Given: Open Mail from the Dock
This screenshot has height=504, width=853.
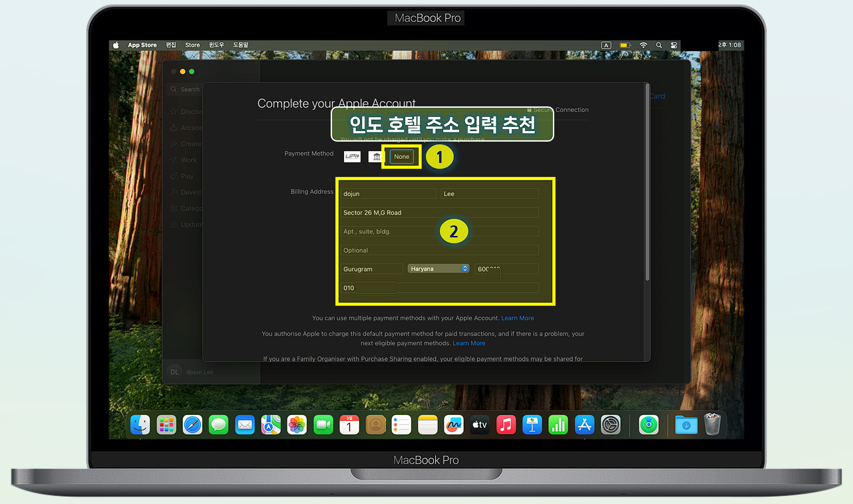Looking at the screenshot, I should point(245,424).
